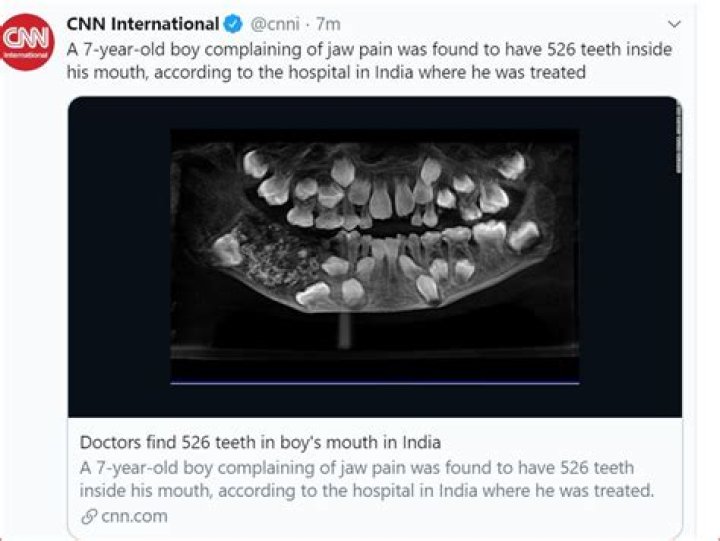Screen dimensions: 720x541
Task: Click the blue line below the X-ray
Action: pos(374,383)
